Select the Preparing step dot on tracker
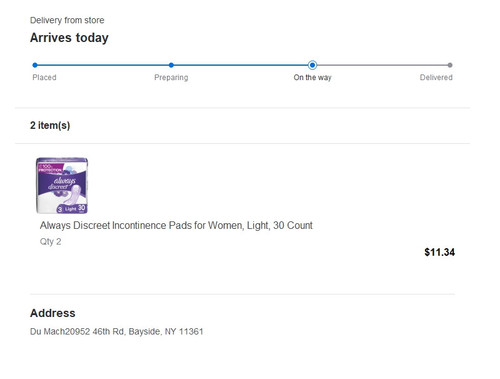 coord(171,65)
